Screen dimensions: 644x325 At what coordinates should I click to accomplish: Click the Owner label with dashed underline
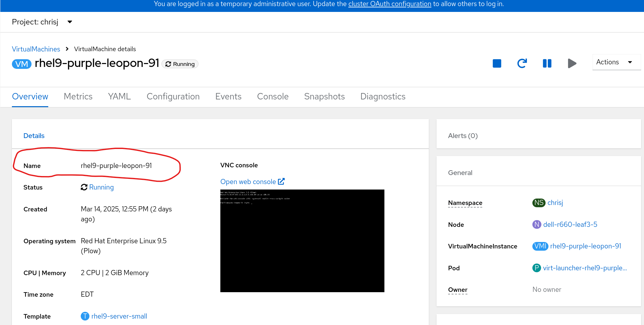458,290
